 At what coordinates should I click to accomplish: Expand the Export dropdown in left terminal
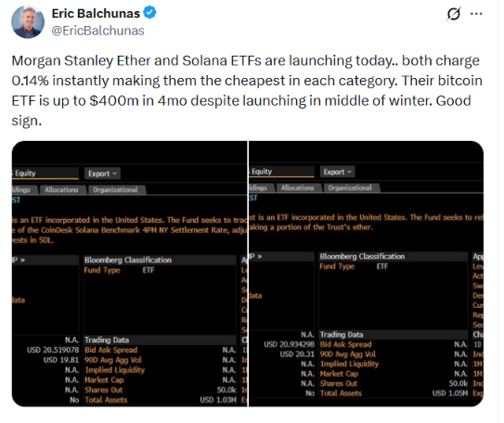102,173
